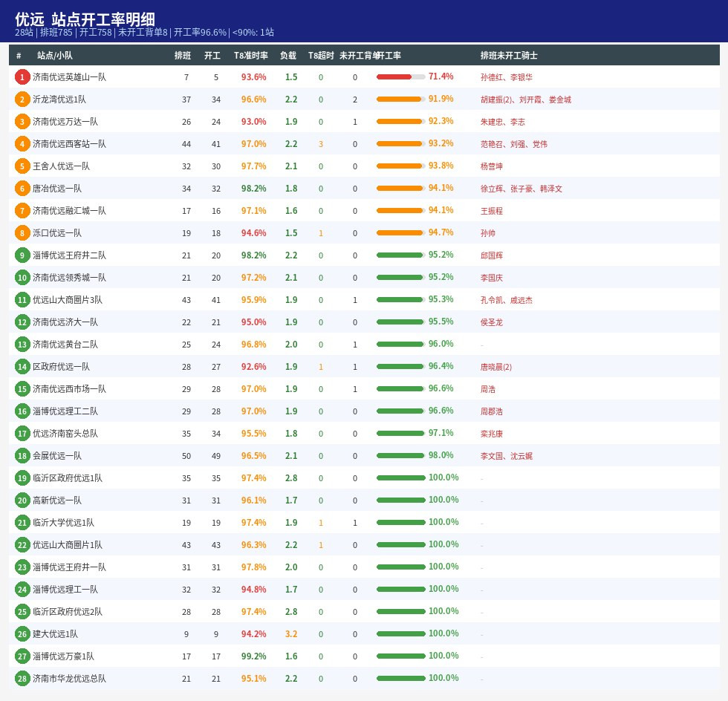The image size is (728, 701).
Task: Click the summary line with 开工率96.6%
Action: [x=144, y=33]
